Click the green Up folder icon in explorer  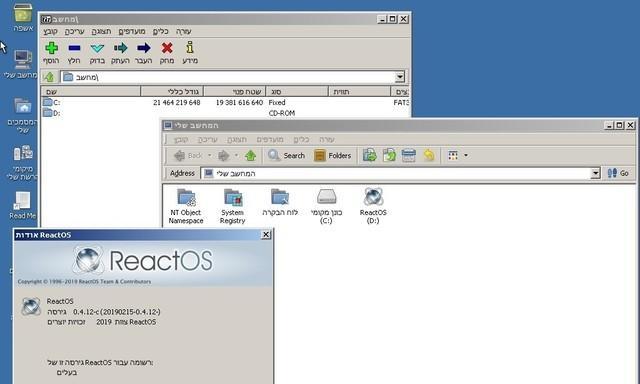coord(251,155)
